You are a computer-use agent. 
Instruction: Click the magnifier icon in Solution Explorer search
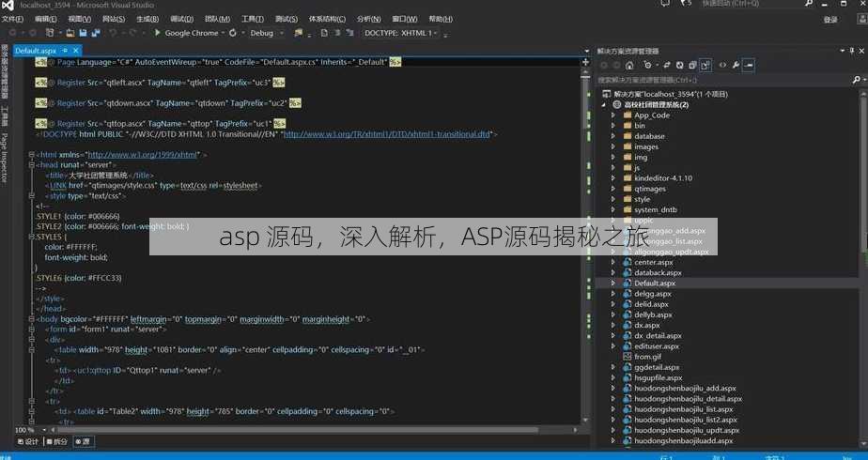click(857, 80)
